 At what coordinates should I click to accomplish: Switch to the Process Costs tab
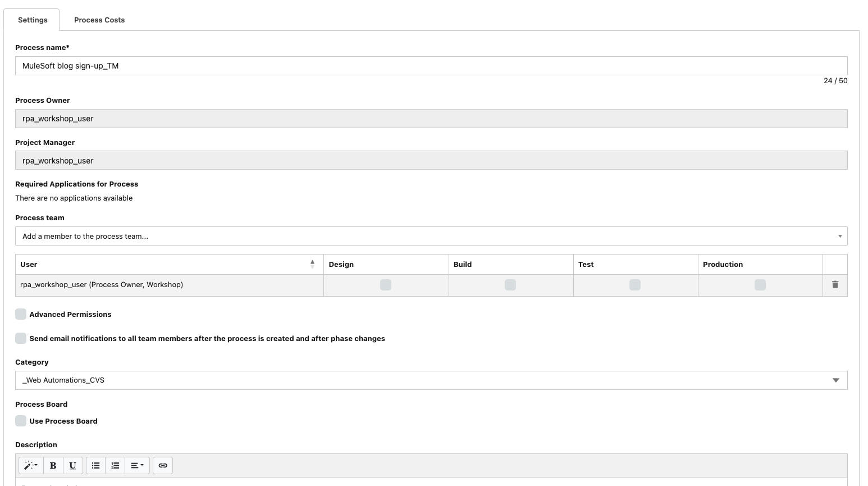(x=99, y=20)
